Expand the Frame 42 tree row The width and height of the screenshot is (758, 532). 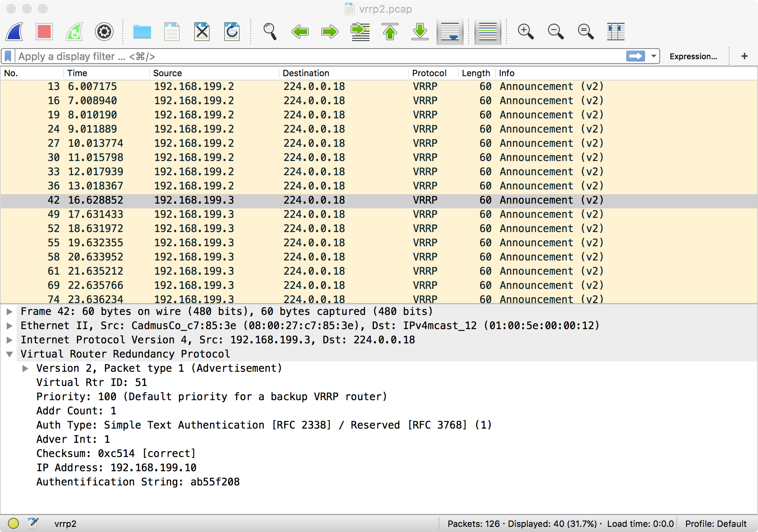tap(9, 312)
